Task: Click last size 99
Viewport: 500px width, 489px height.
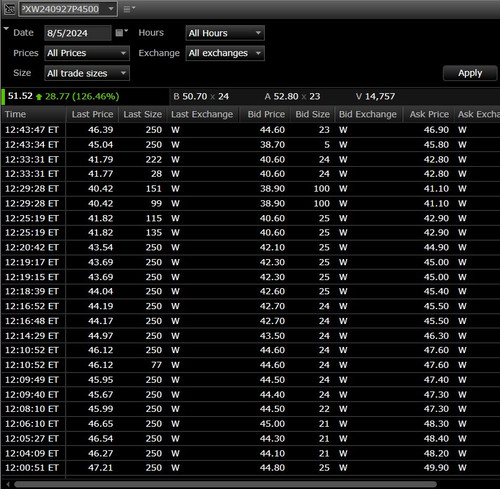Action: (x=156, y=203)
